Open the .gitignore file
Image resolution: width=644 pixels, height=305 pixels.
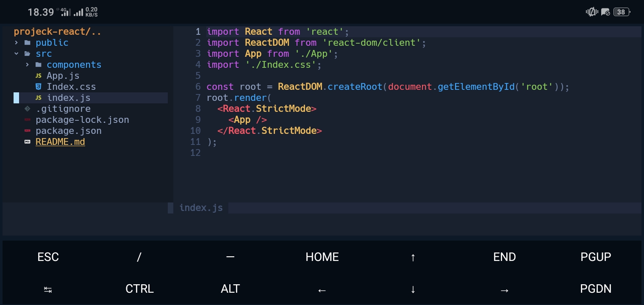[x=63, y=109]
